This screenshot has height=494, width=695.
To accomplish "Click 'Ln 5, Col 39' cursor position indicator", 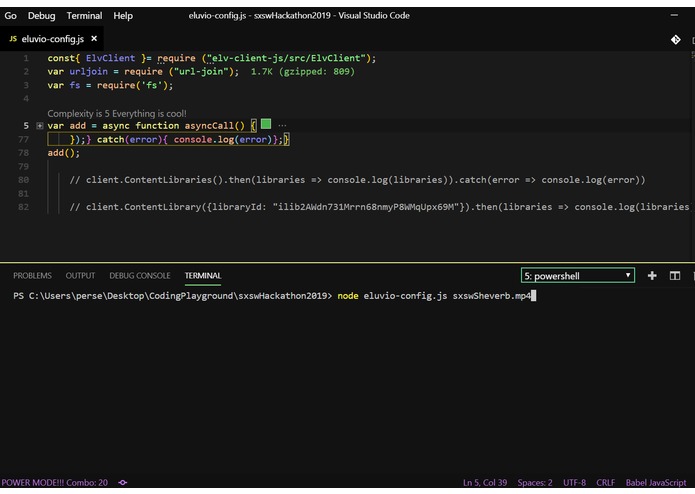I will tap(485, 482).
